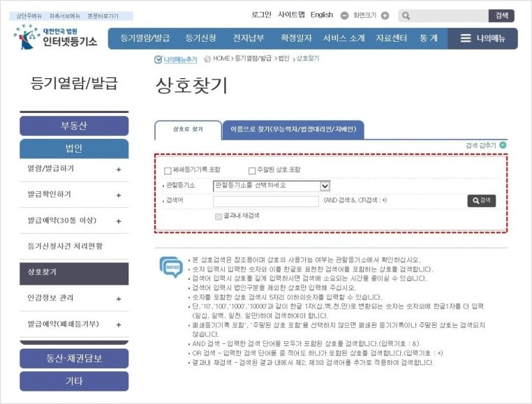Expand 발급확인하기 submenu

click(119, 195)
